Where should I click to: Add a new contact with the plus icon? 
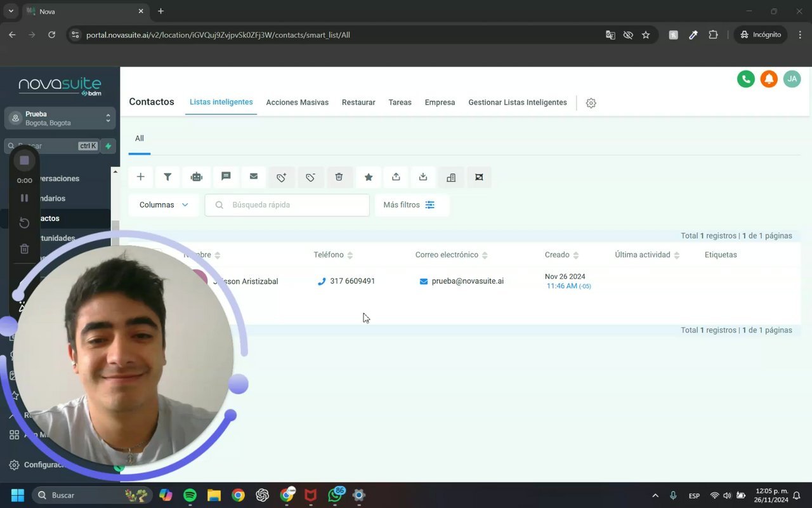(141, 177)
